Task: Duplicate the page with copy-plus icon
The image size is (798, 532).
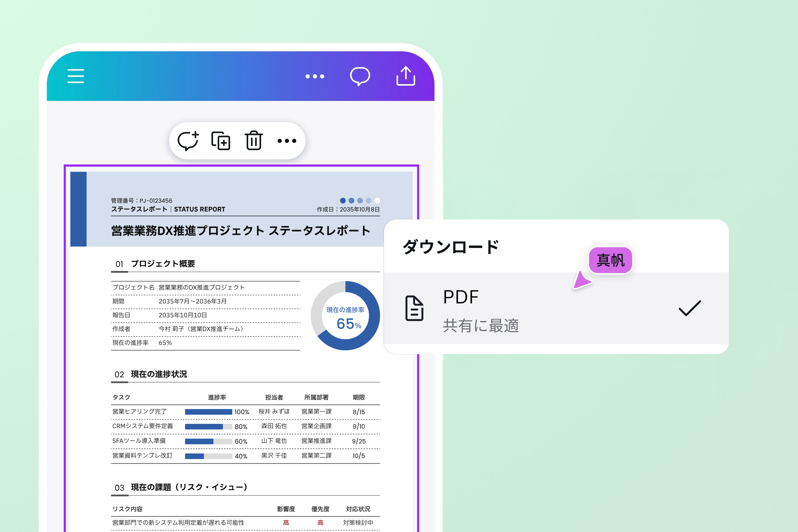Action: [x=221, y=141]
